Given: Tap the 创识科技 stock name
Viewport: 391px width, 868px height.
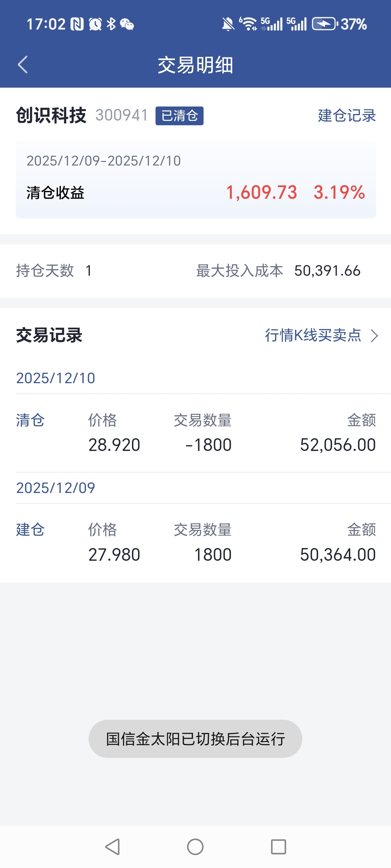Looking at the screenshot, I should (51, 116).
